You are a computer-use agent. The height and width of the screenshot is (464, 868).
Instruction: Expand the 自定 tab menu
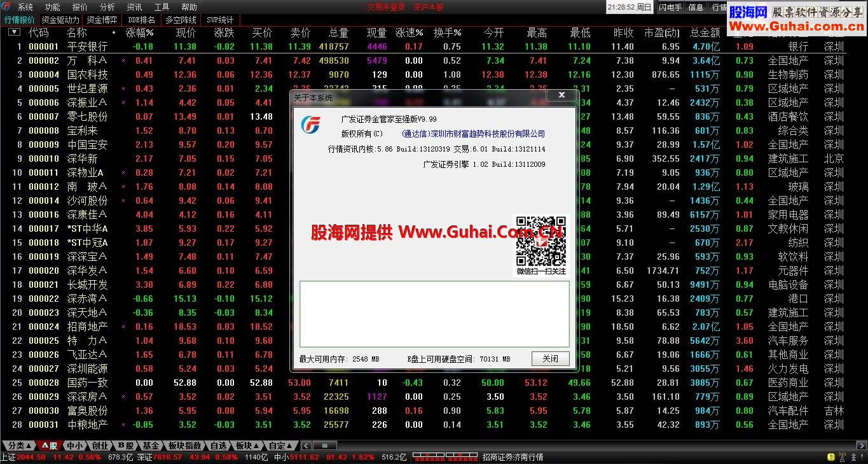[x=280, y=446]
